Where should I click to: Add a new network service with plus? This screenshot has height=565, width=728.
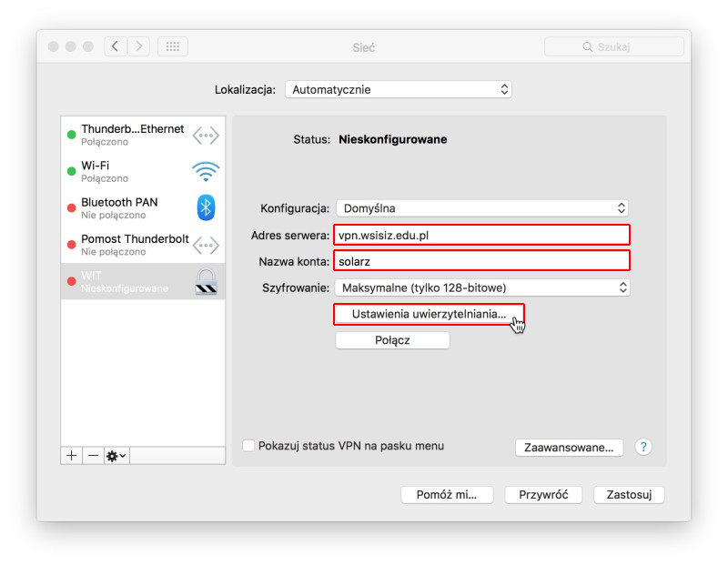(72, 456)
